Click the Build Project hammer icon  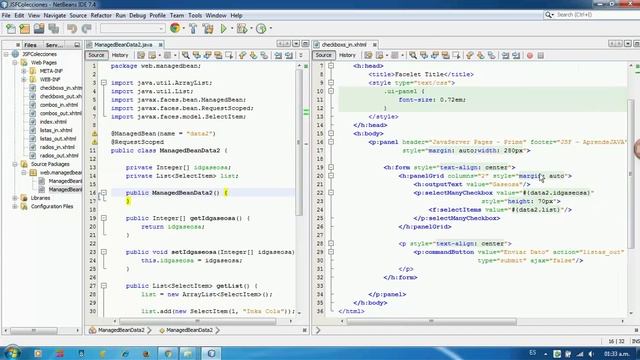coord(193,29)
